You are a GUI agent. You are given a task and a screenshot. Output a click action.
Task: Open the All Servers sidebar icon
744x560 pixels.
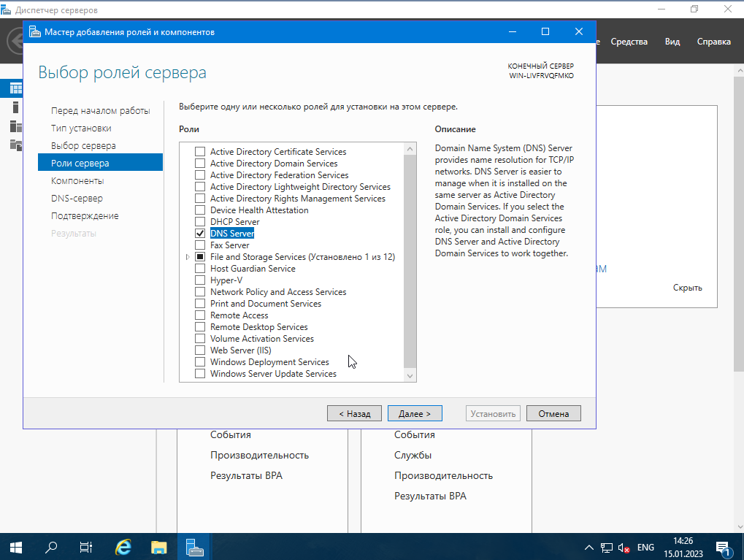point(15,126)
